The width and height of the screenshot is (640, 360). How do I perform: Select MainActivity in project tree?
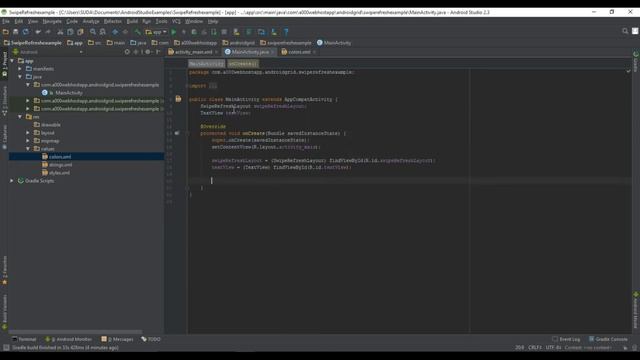coord(69,93)
